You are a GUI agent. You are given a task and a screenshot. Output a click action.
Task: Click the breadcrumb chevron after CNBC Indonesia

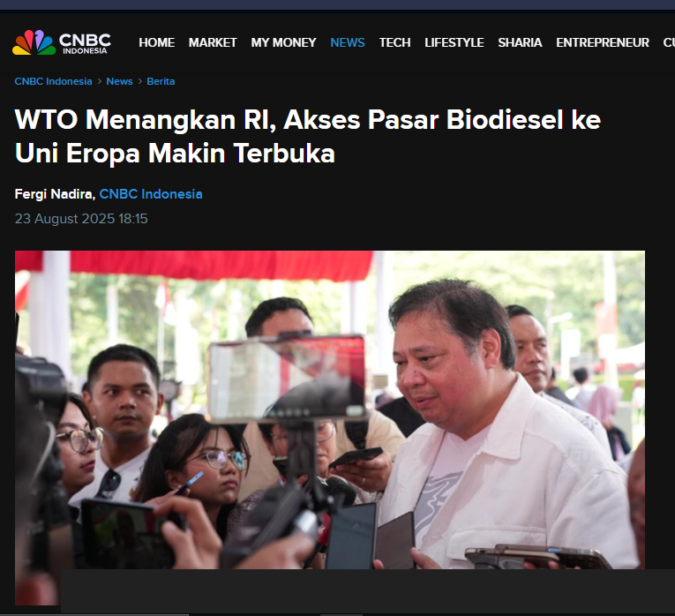point(100,81)
